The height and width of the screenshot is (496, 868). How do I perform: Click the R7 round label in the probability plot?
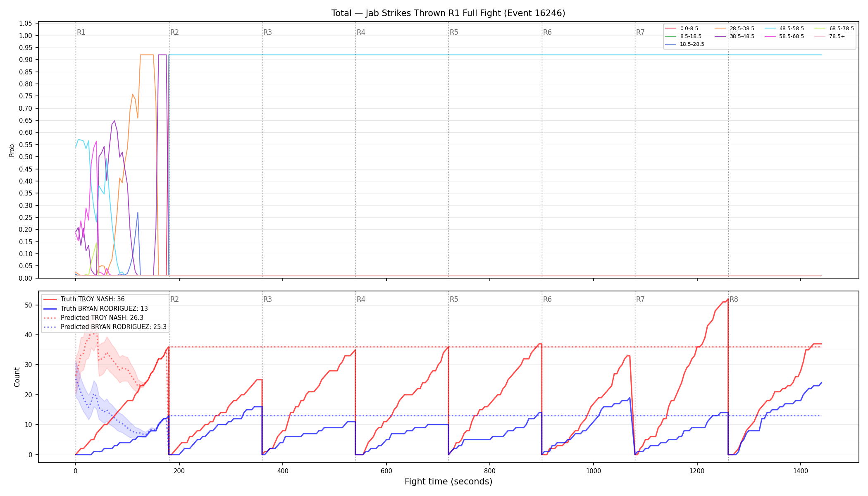[640, 32]
